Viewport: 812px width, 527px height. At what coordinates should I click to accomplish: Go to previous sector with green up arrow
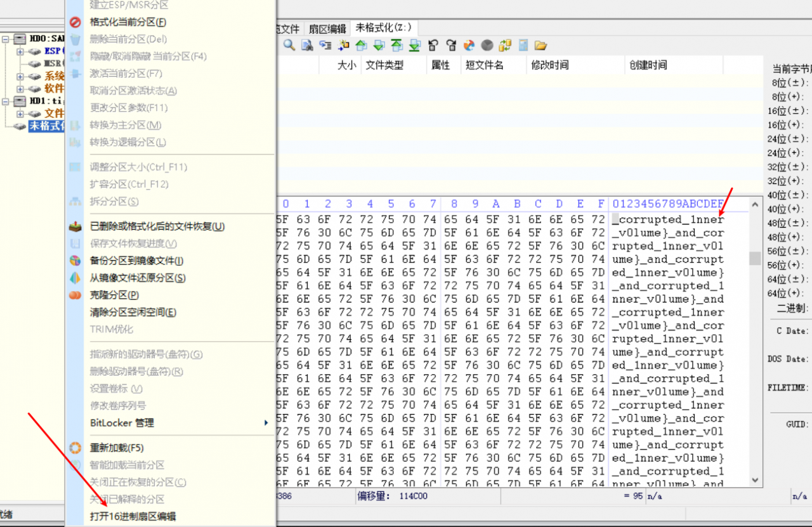click(x=362, y=45)
